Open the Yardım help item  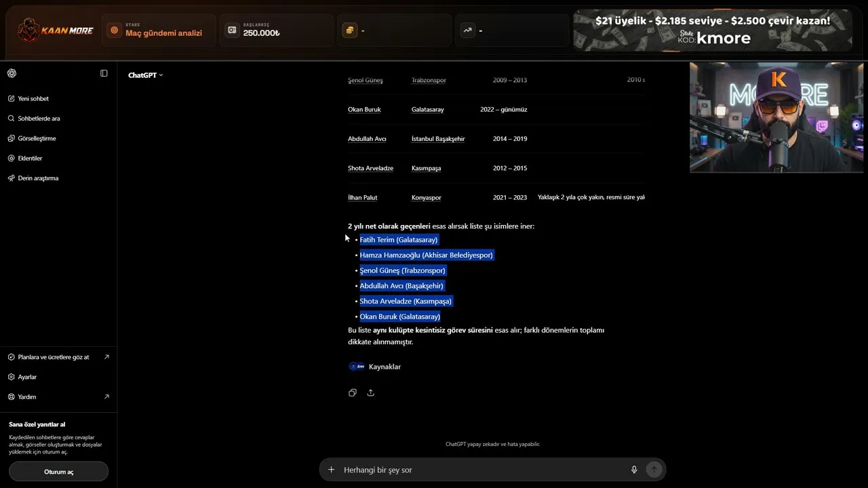point(58,396)
